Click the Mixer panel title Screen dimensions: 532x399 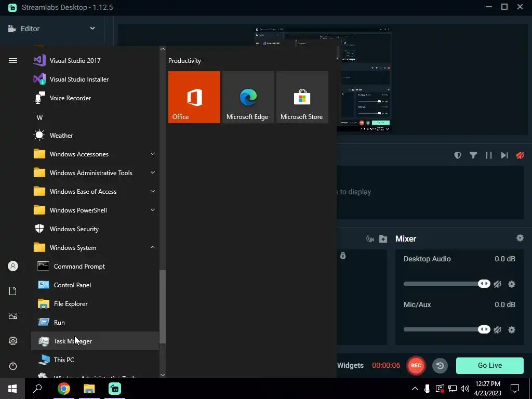tap(405, 239)
